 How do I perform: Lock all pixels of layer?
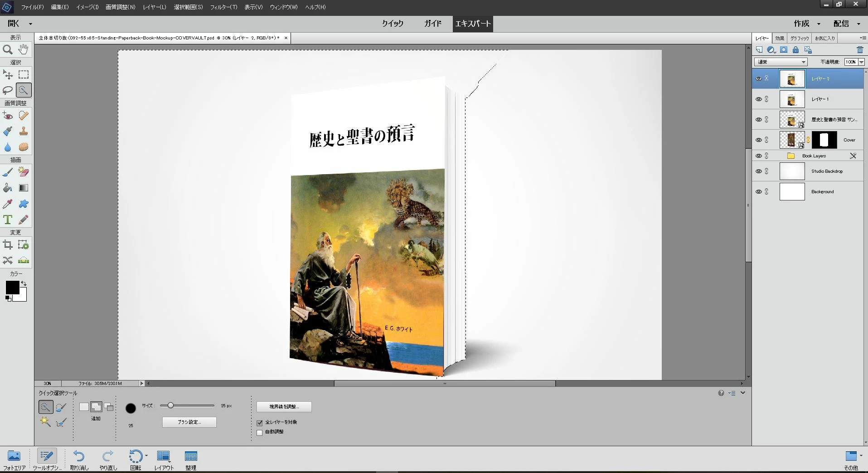(x=795, y=50)
